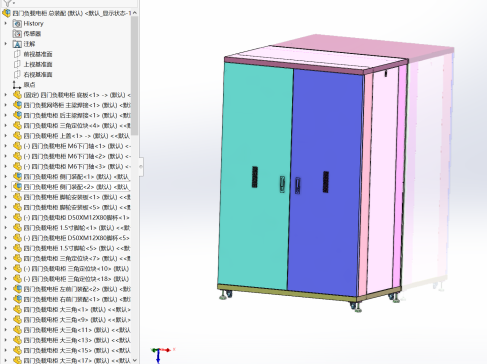Expand the 大三角<15> component
Viewport: 487px width, 364px height.
[x=5, y=350]
